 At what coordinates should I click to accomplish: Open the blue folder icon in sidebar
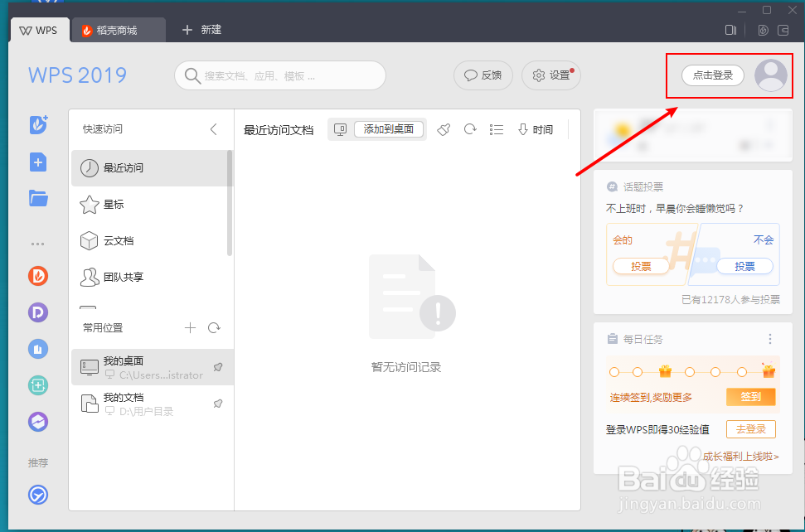[38, 198]
